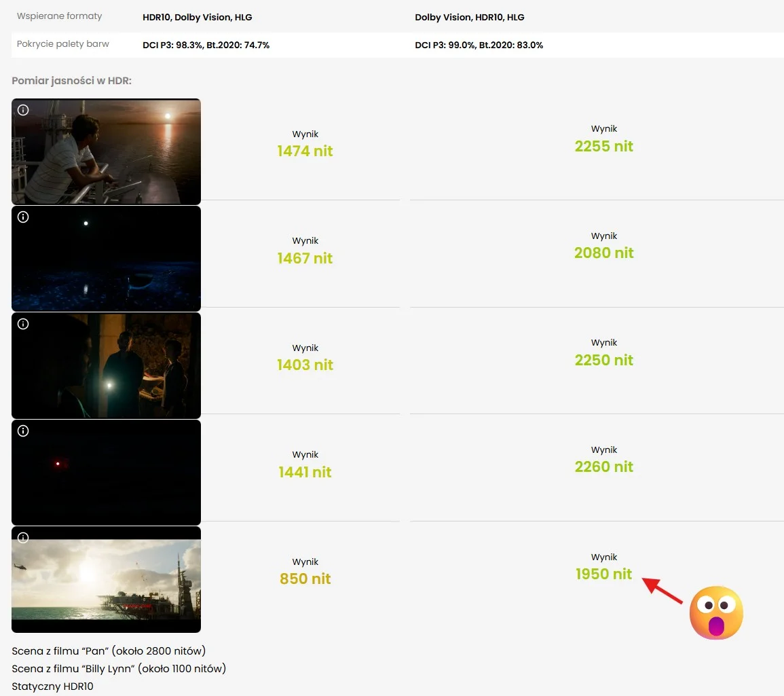The image size is (784, 696).
Task: Click the Pomiar jasności w HDR heading
Action: pos(71,81)
